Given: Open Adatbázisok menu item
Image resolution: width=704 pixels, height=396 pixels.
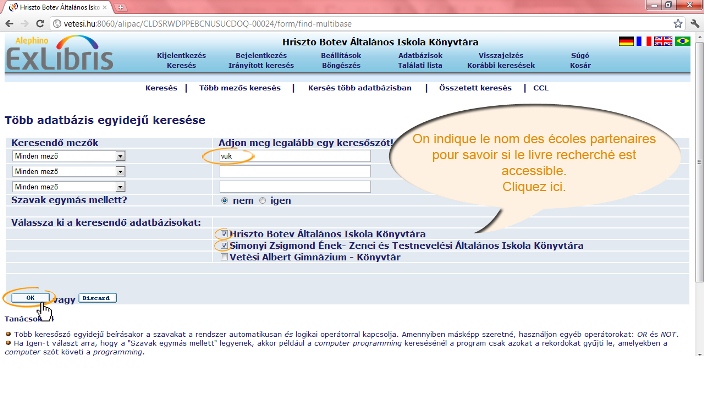Looking at the screenshot, I should click(x=420, y=55).
